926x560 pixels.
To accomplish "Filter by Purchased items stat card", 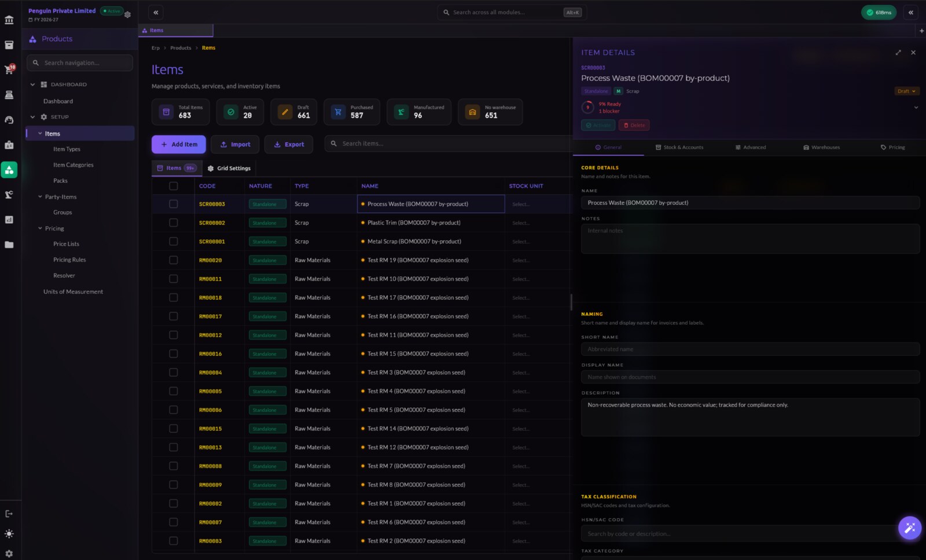I will [352, 112].
